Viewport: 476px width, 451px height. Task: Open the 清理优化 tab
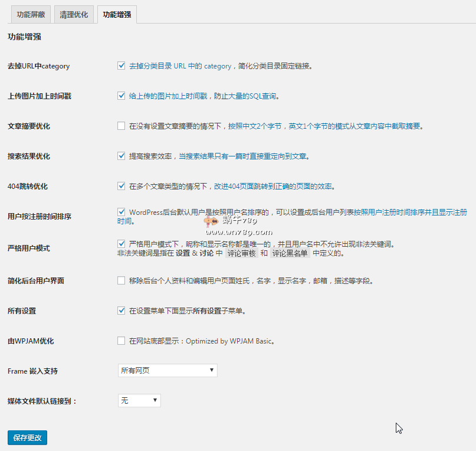coord(74,15)
